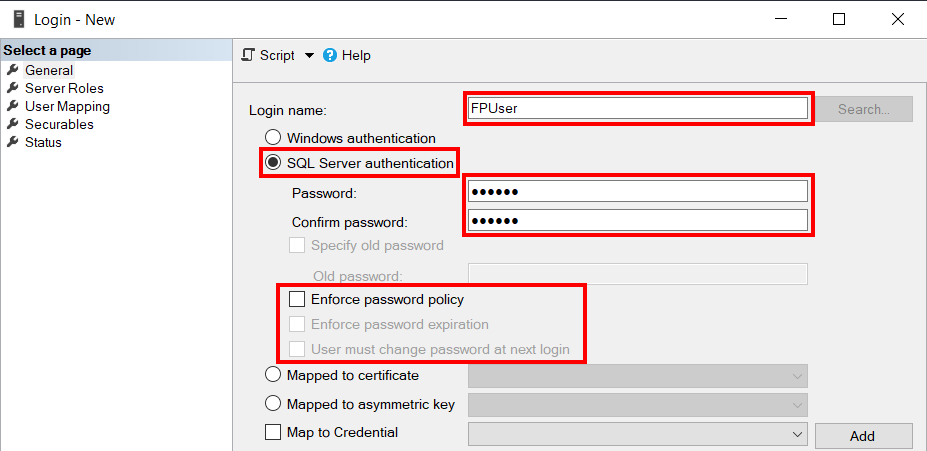
Task: Select Mapped to certificate radio option
Action: pos(273,375)
